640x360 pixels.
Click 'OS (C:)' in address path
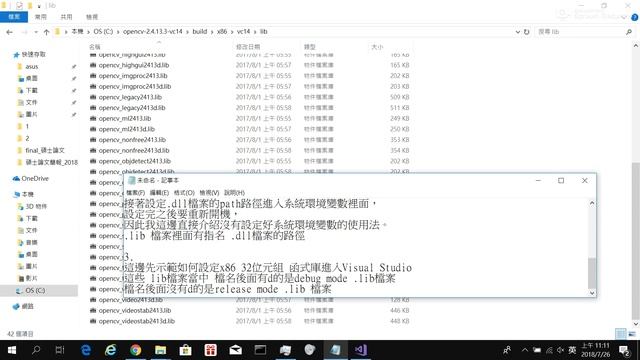coord(103,31)
